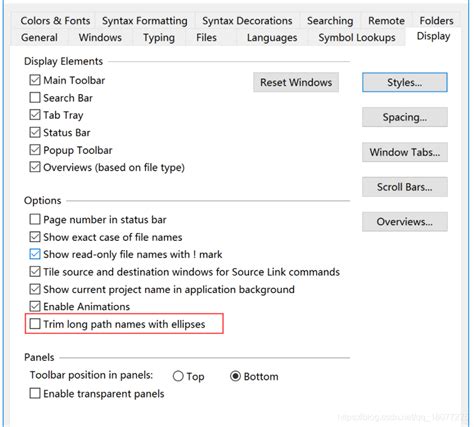Switch to the Syntax Formatting tab
The width and height of the screenshot is (474, 427).
coord(145,21)
